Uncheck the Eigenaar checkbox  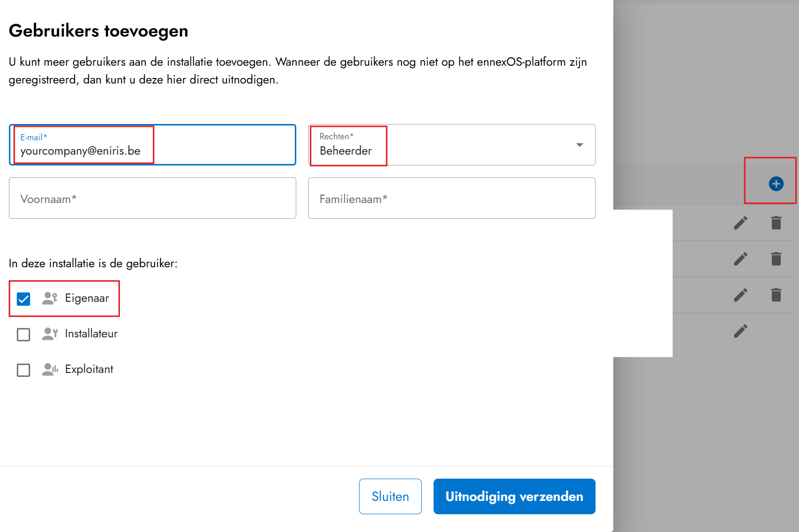tap(23, 299)
